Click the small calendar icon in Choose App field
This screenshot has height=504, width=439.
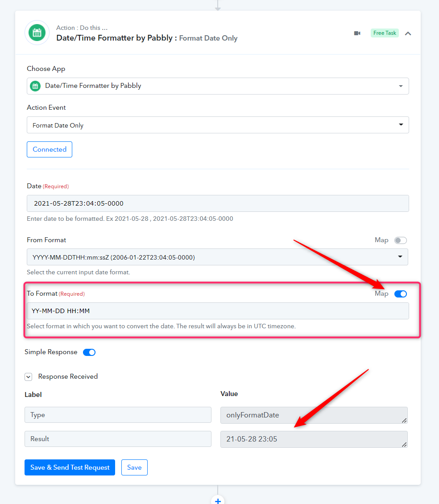point(35,86)
